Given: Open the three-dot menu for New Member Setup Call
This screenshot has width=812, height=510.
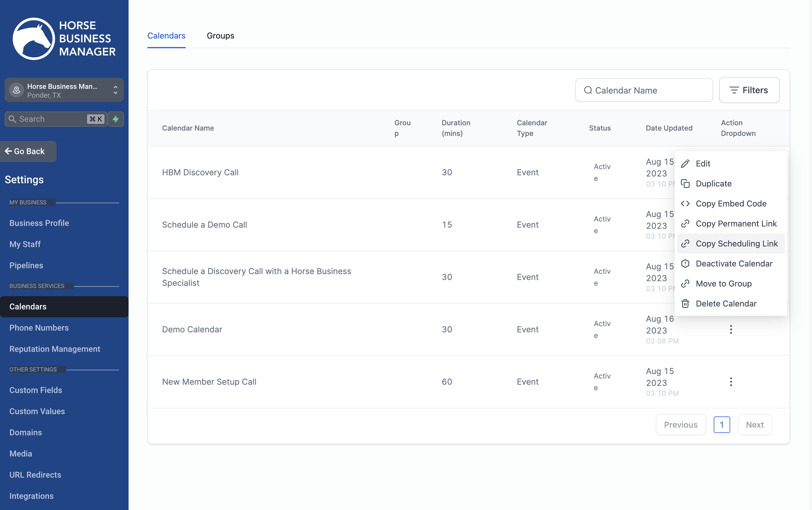Looking at the screenshot, I should (x=731, y=381).
